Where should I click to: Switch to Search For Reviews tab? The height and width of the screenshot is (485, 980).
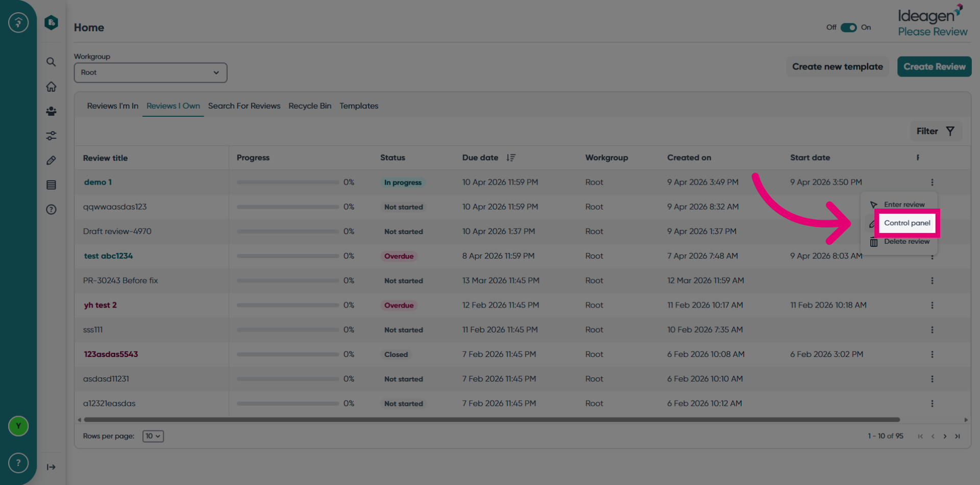[x=244, y=106]
